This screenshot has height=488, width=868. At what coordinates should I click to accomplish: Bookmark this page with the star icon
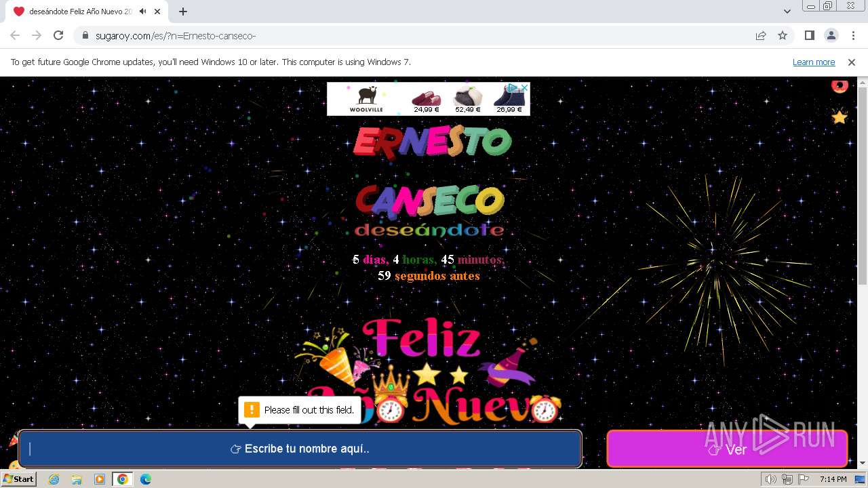pyautogui.click(x=783, y=35)
